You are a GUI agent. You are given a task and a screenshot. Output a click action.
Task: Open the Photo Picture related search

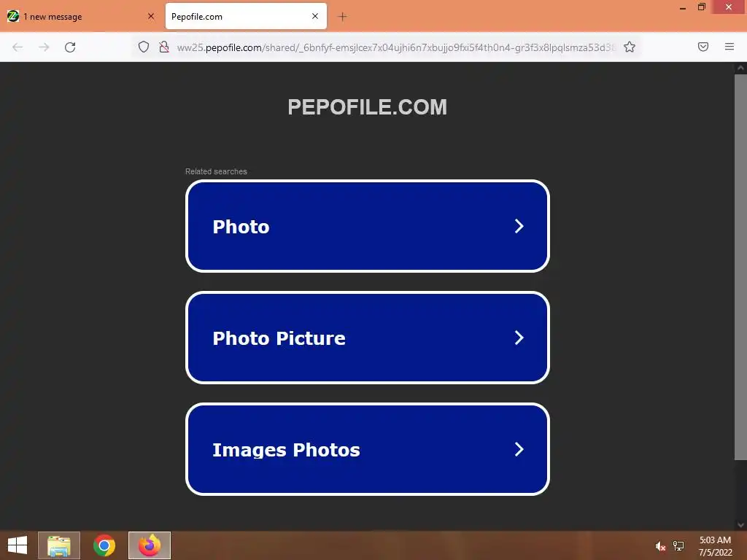tap(368, 338)
